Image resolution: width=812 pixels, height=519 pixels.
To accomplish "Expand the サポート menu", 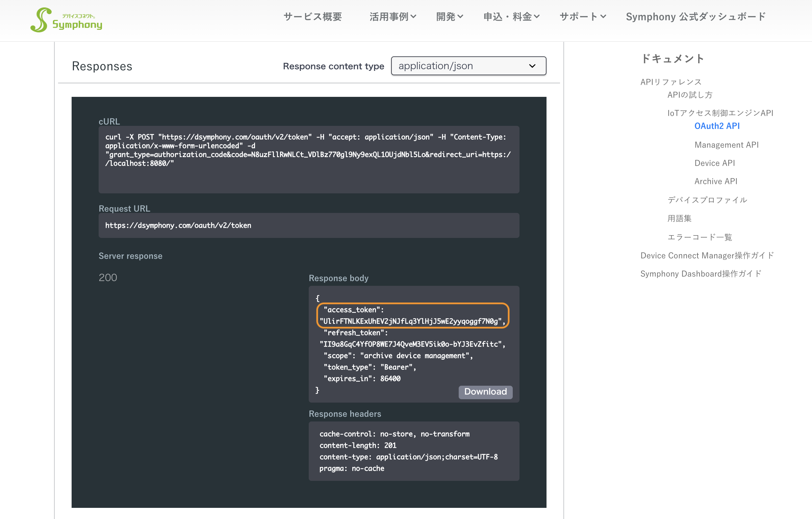I will click(x=583, y=17).
